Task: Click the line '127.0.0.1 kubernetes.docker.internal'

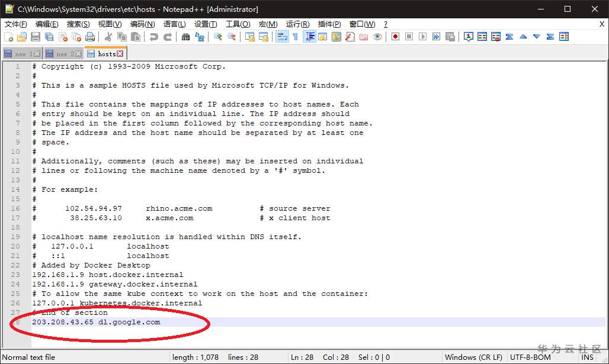Action: pyautogui.click(x=117, y=303)
